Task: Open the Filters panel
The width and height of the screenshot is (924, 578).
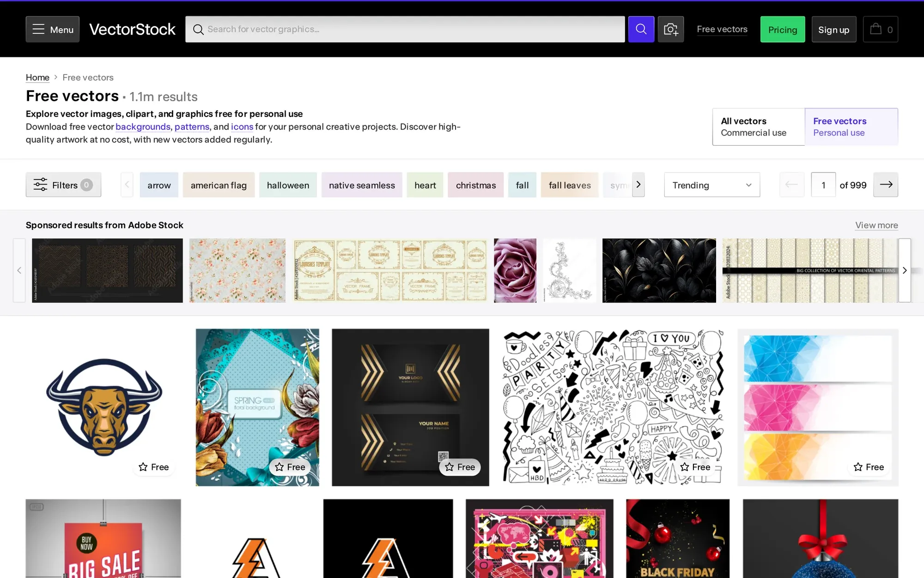Action: (63, 185)
